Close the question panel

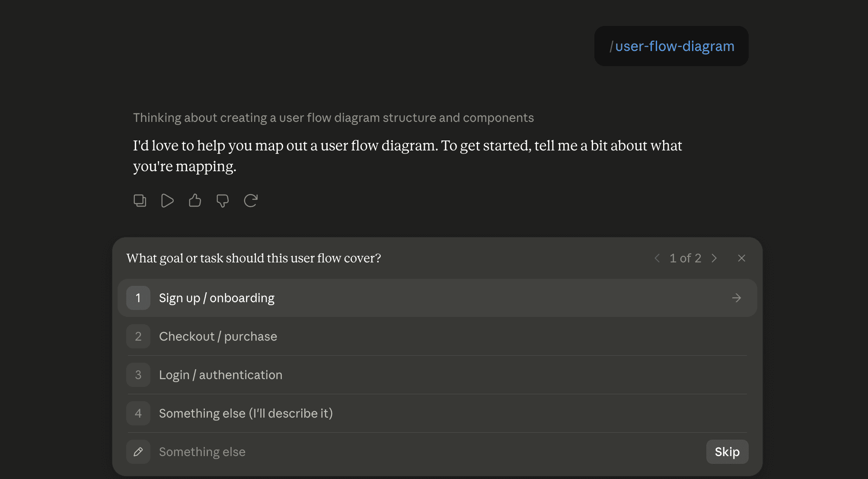click(742, 258)
